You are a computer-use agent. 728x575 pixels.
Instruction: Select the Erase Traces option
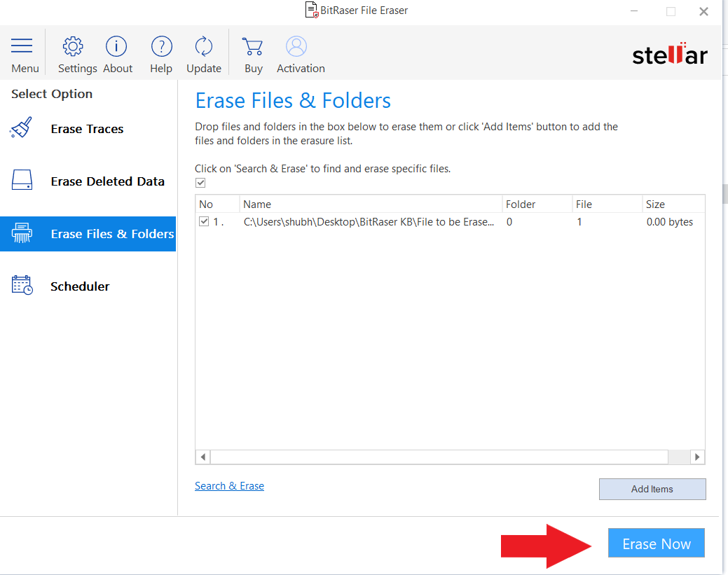[88, 129]
